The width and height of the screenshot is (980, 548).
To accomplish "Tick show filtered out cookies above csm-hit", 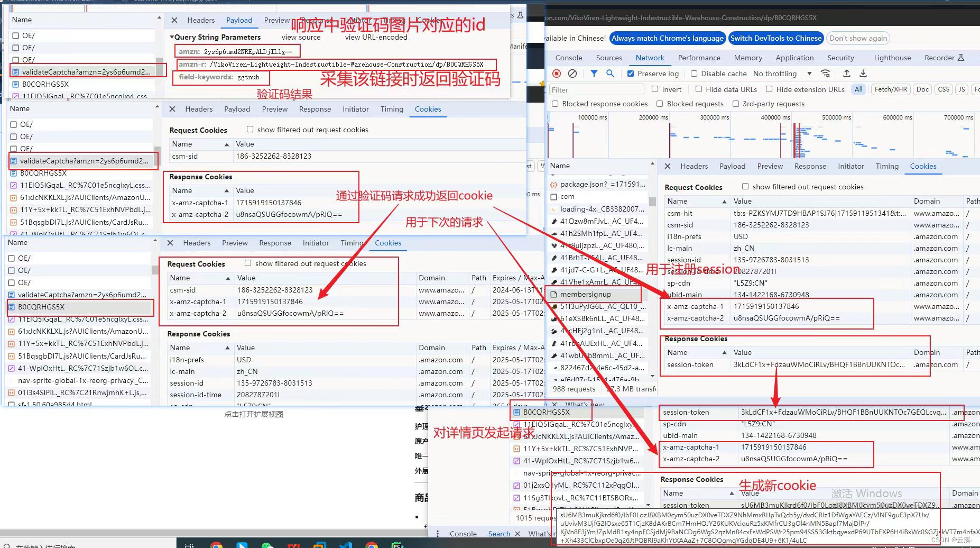I will tap(745, 187).
